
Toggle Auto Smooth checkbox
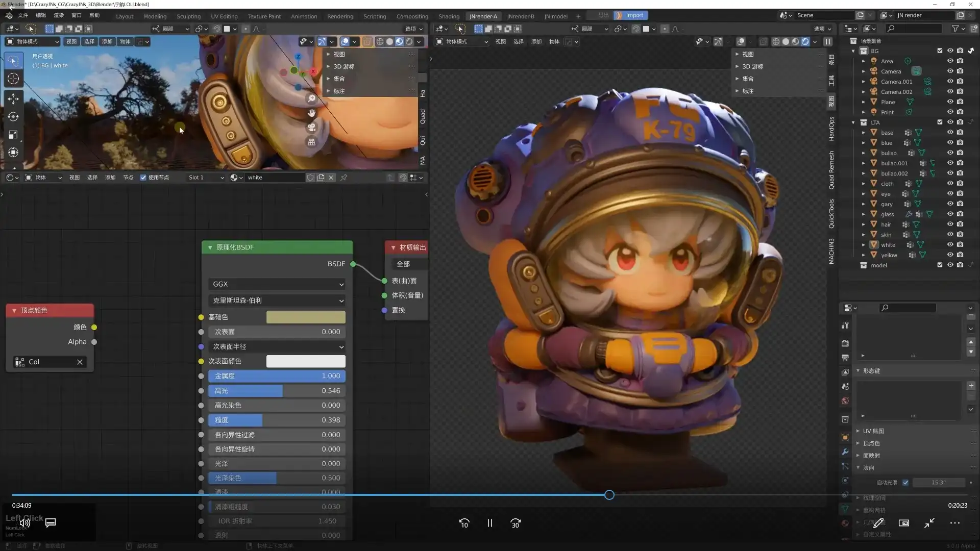pyautogui.click(x=905, y=482)
